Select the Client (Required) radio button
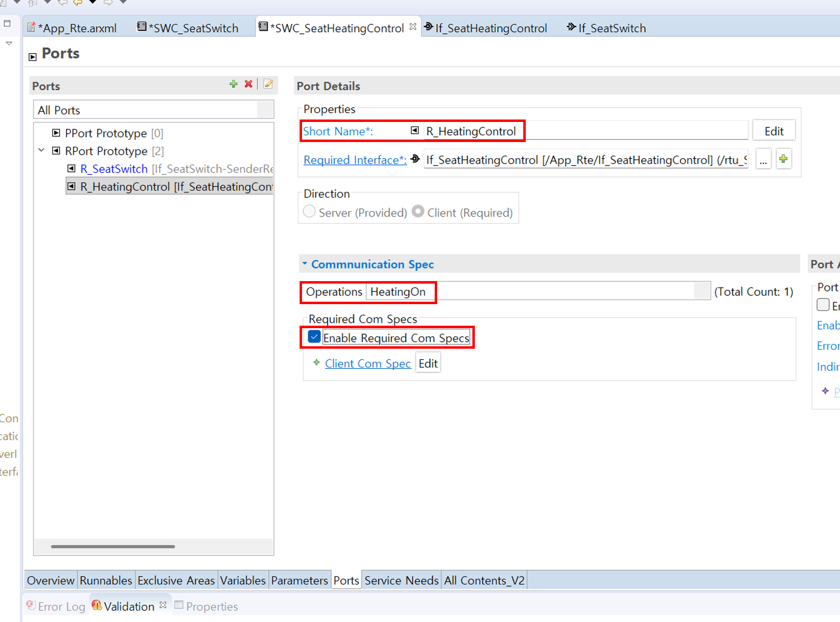840x622 pixels. pos(418,212)
